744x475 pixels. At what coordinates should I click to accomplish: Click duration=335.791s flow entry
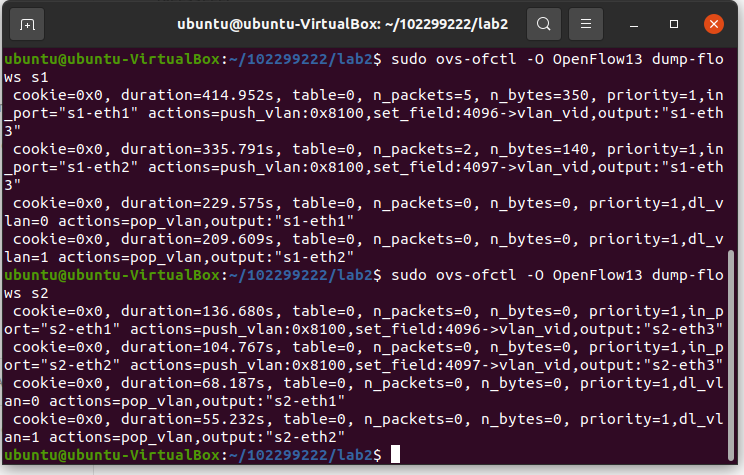197,149
